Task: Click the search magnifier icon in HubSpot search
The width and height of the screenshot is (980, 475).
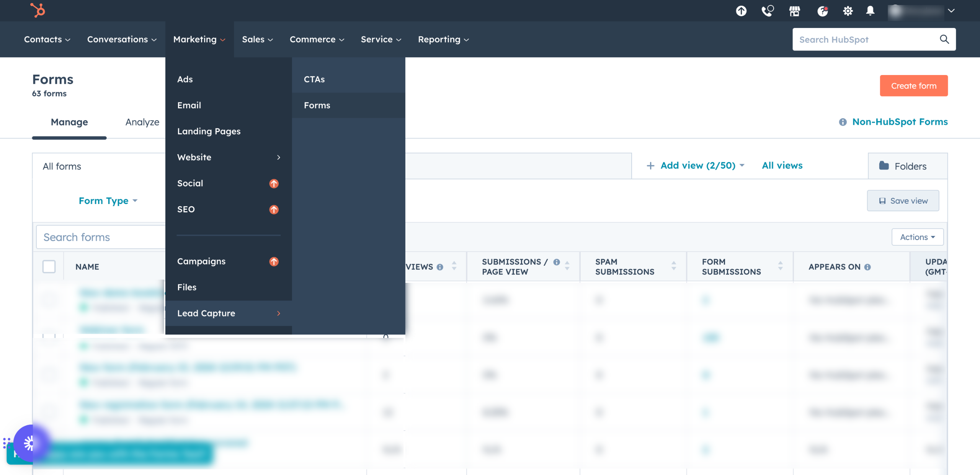Action: pyautogui.click(x=944, y=39)
